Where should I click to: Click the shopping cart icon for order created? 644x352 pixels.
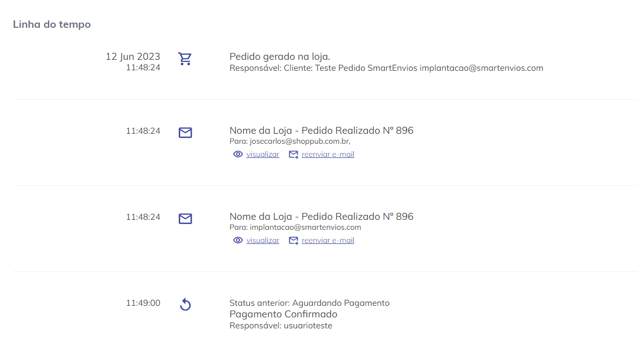pyautogui.click(x=185, y=59)
